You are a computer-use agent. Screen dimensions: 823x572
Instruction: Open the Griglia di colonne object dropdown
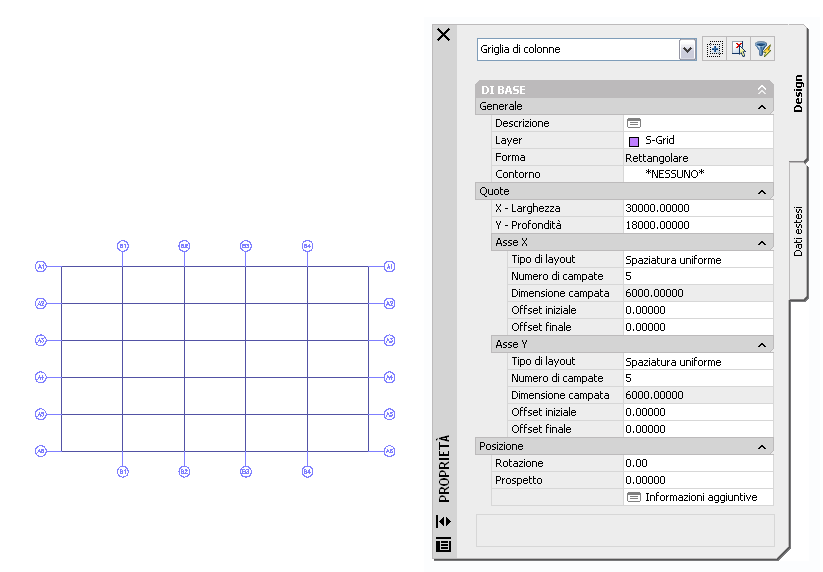[x=687, y=50]
